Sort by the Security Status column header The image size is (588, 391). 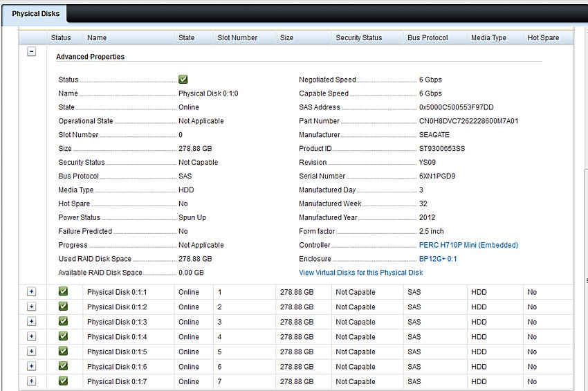[367, 38]
